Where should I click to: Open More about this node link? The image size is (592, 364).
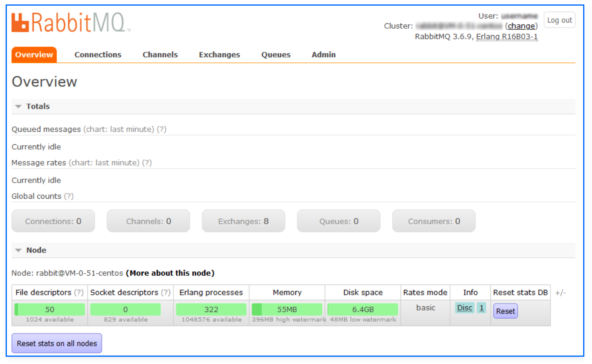click(170, 273)
